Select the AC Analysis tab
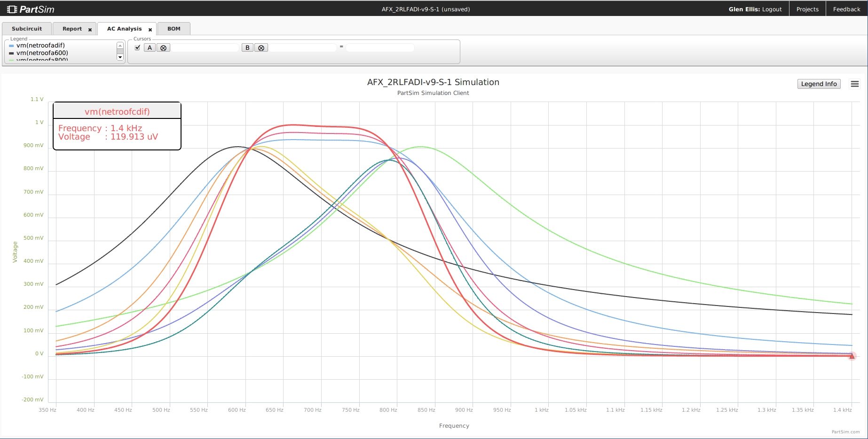Screen dimensions: 868x439 point(124,29)
